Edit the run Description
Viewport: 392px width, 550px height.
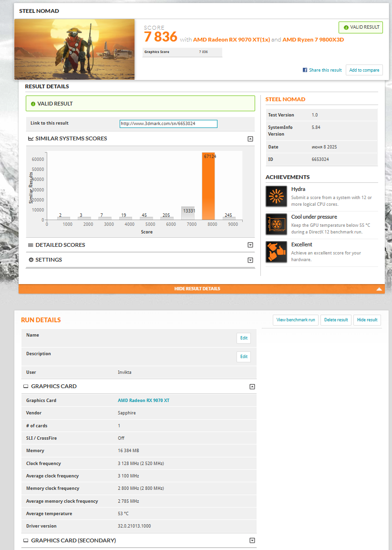pos(244,357)
